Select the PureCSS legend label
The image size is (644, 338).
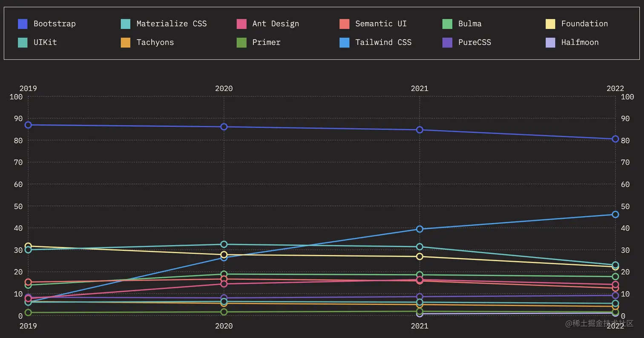point(475,43)
